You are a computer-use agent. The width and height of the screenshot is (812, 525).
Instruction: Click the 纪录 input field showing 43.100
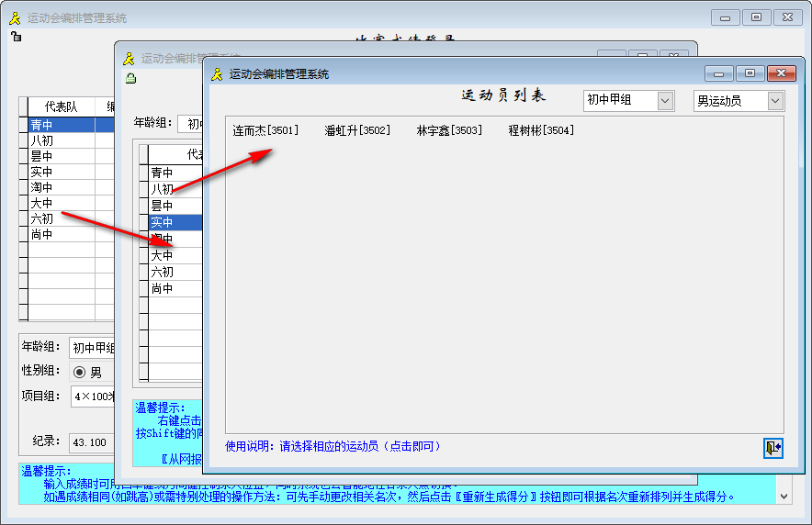coord(92,442)
